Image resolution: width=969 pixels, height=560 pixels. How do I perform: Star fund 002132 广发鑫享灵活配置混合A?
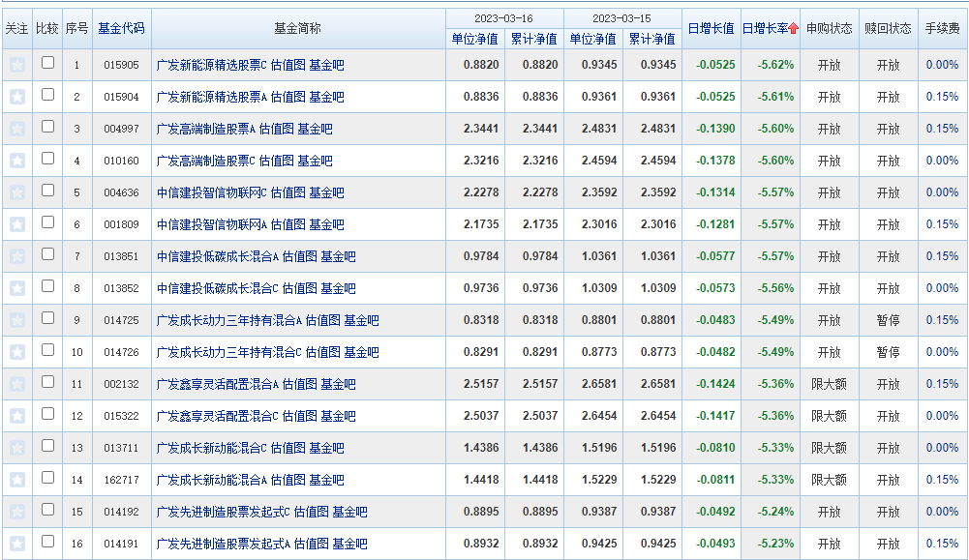pyautogui.click(x=17, y=384)
